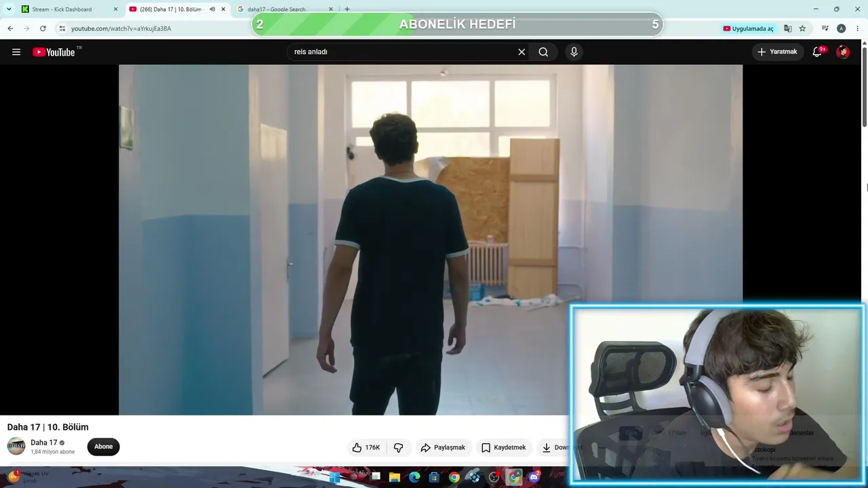Open the Chrome profile 'A' button
Image resolution: width=868 pixels, height=488 pixels.
coord(842,28)
